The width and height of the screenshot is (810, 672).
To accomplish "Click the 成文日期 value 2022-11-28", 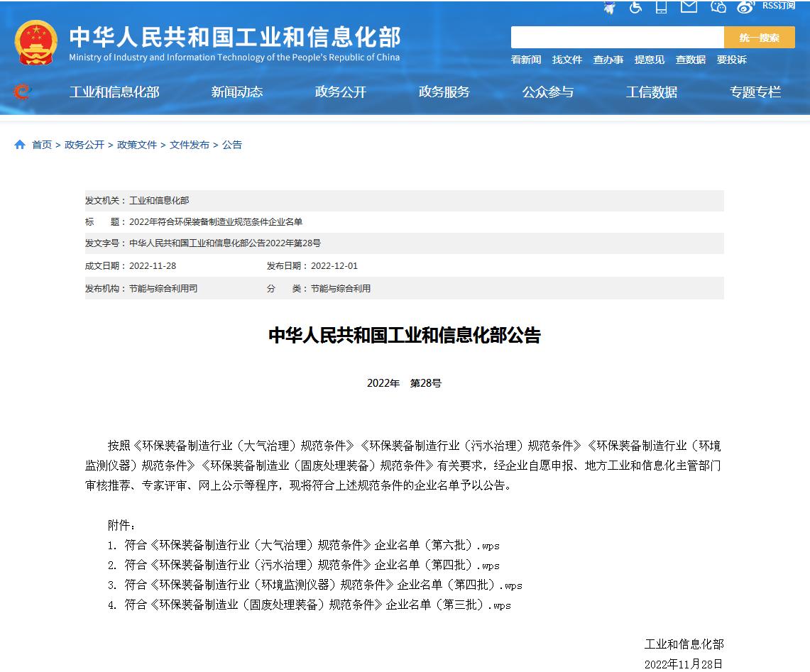I will pos(153,265).
